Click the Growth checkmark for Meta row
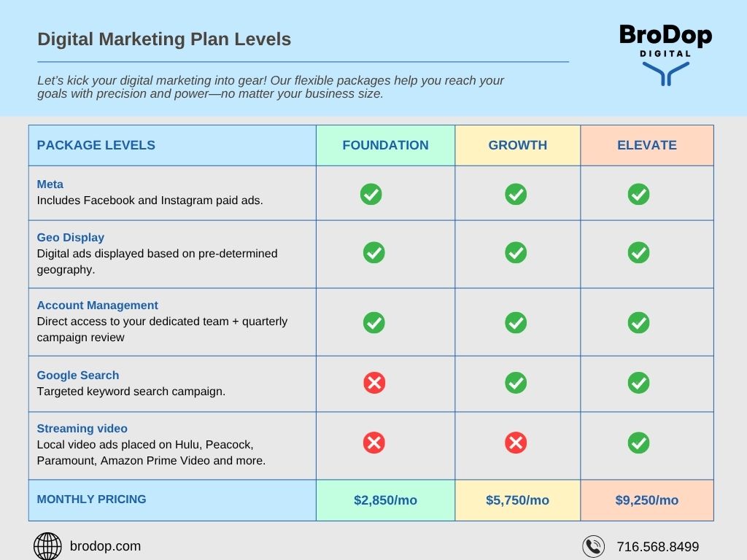Image resolution: width=747 pixels, height=560 pixels. coord(516,194)
